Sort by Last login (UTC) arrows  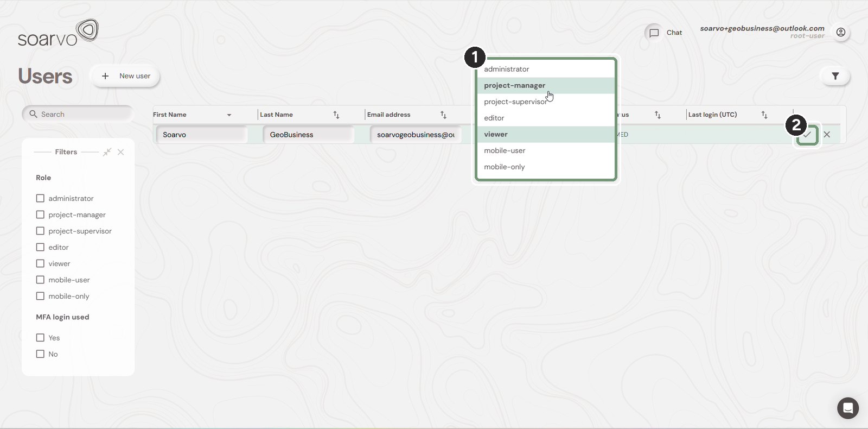point(764,115)
